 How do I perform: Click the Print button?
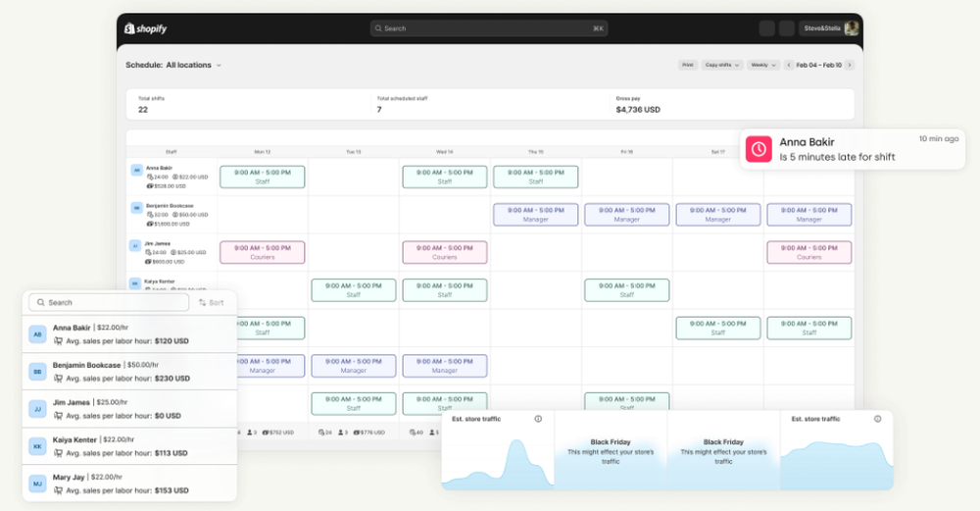coord(688,65)
